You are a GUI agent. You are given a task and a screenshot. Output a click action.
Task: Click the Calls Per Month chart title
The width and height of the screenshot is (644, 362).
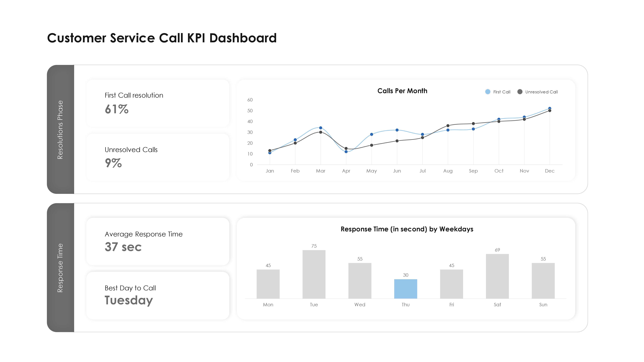402,91
